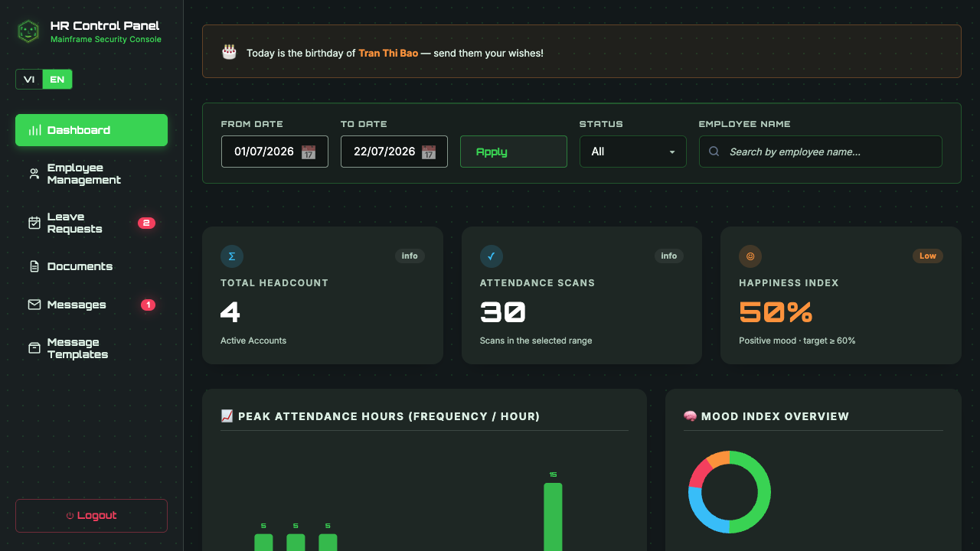Click the Attendance Scans checkmark icon
Image resolution: width=980 pixels, height=551 pixels.
(492, 256)
